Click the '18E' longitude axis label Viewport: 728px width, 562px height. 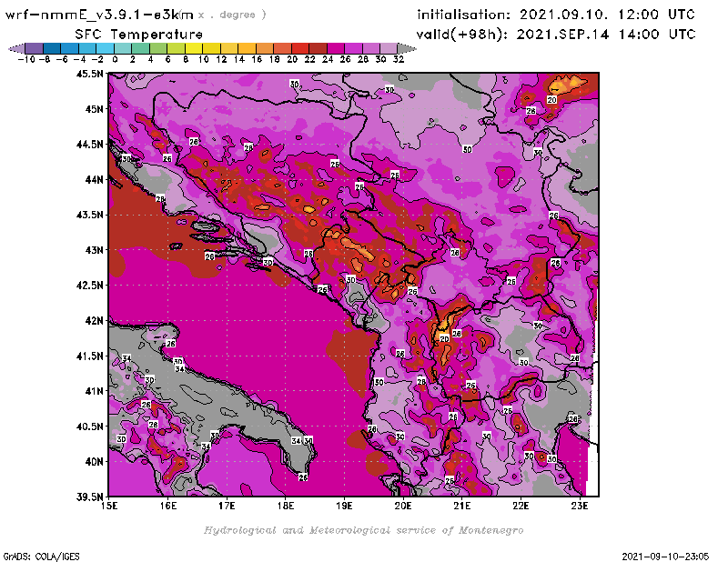point(286,506)
